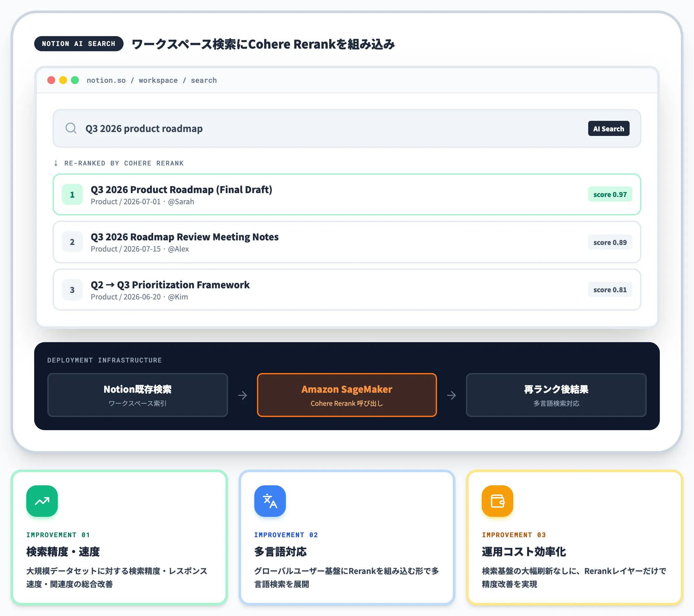This screenshot has height=616, width=694.
Task: Select the 再ランク後結果 pipeline box
Action: coord(556,395)
